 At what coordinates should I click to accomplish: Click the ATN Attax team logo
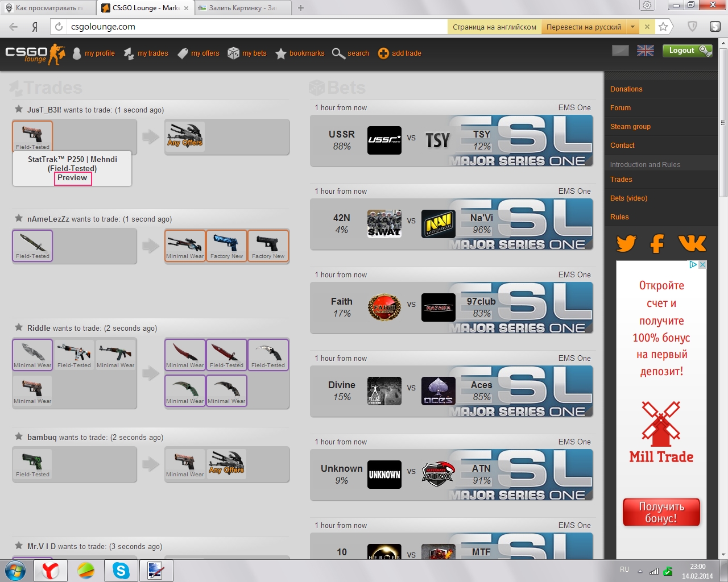(x=439, y=475)
